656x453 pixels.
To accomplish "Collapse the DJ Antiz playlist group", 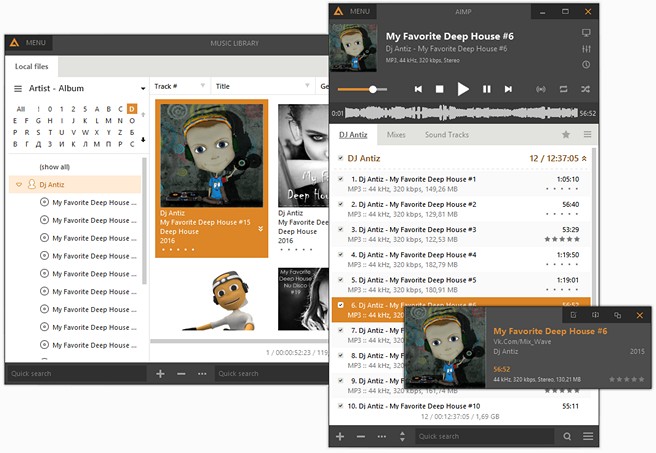I will [584, 159].
